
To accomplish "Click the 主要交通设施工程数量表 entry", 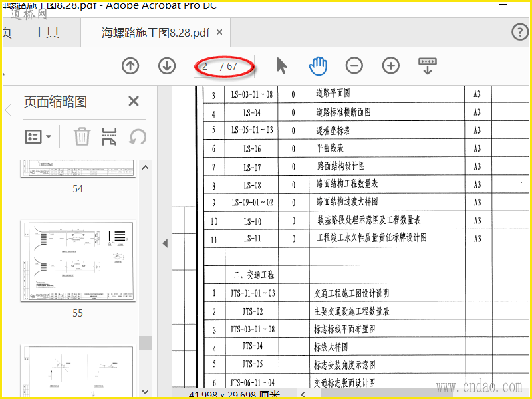I will click(352, 311).
